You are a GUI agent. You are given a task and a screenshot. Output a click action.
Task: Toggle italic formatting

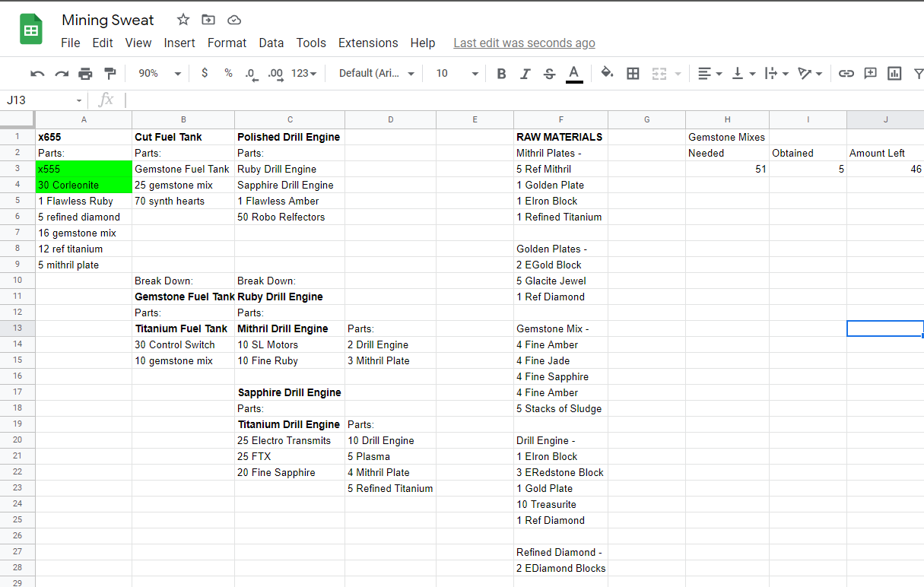pos(525,73)
